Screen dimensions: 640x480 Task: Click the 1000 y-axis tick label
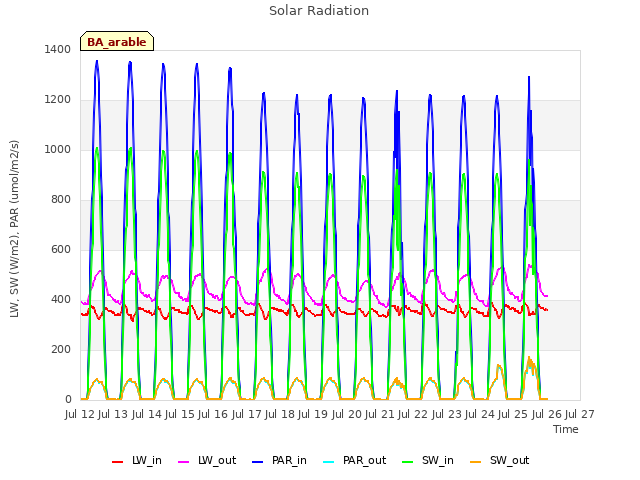tap(58, 149)
